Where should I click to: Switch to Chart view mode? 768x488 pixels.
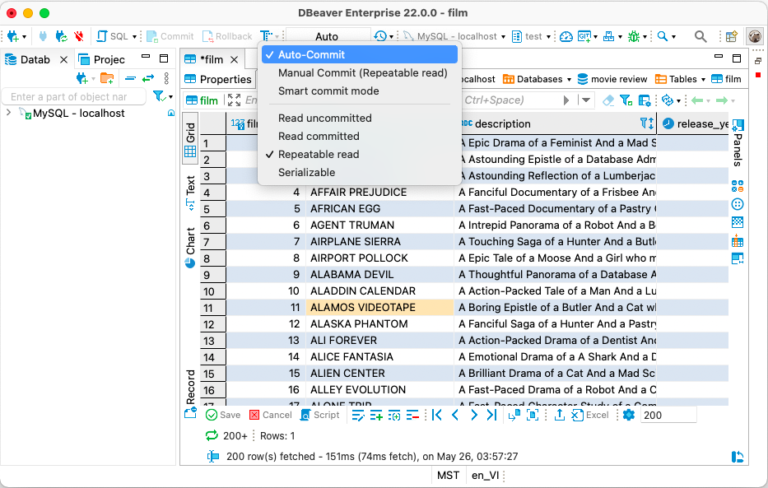[x=190, y=247]
